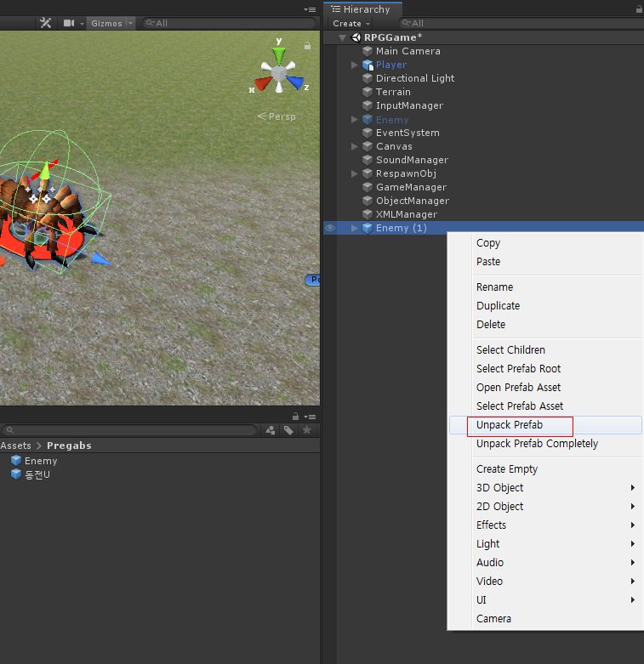Open the scene tools wrench icon
Viewport: 644px width, 664px height.
coord(45,23)
